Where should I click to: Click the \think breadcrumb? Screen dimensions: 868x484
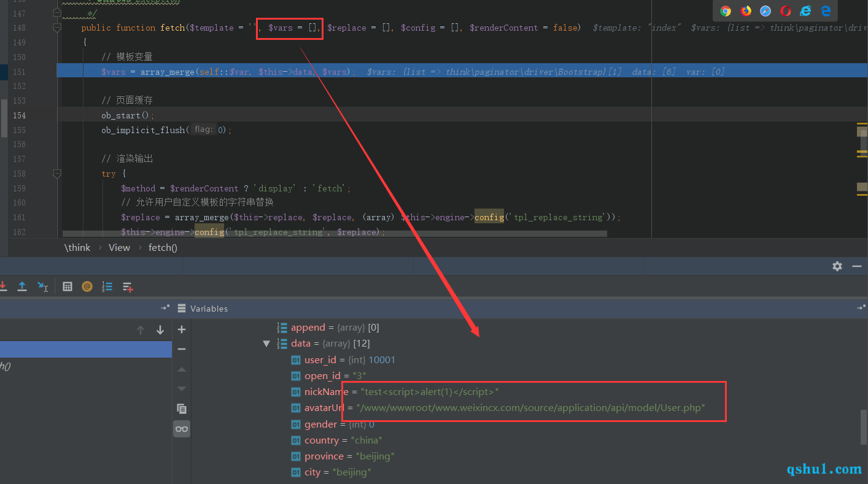tap(77, 248)
